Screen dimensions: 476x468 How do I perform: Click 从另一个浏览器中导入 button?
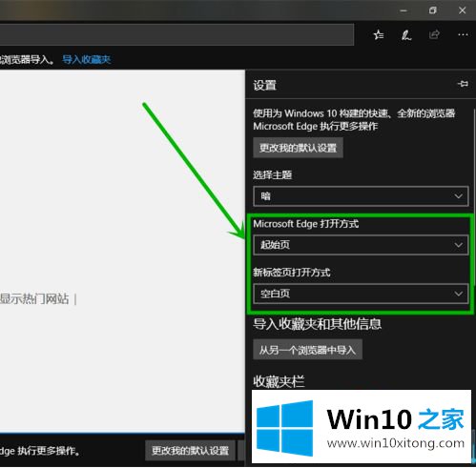pos(307,350)
